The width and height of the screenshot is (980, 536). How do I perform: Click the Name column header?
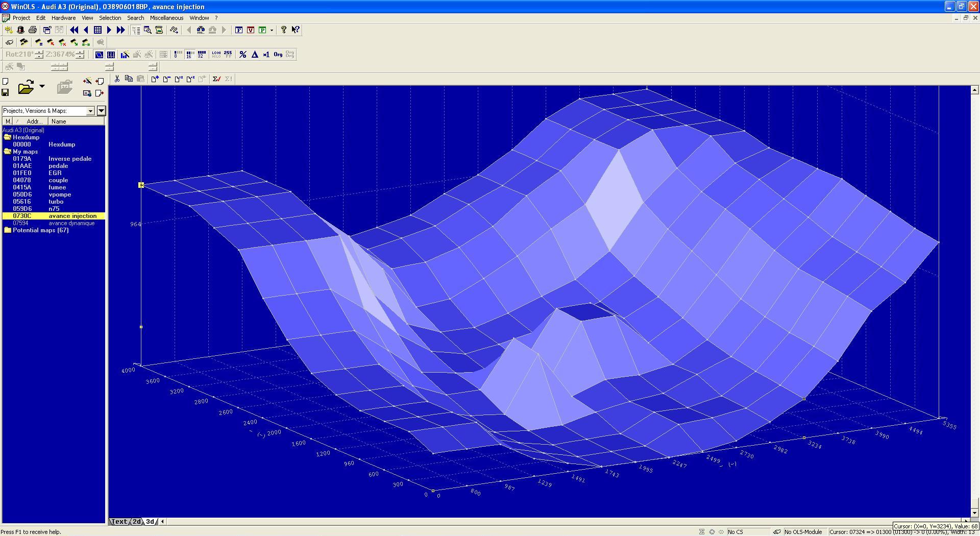(77, 121)
